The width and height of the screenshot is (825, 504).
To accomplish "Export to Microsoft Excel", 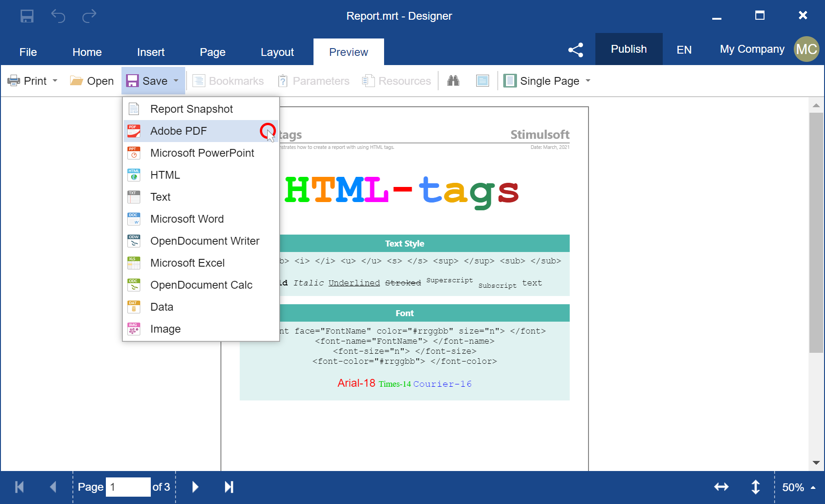I will (x=201, y=263).
